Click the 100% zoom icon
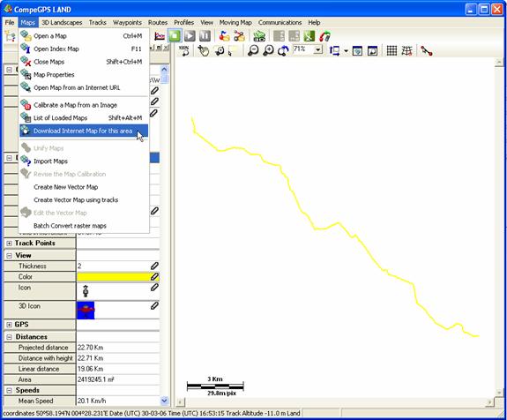Screen dimensions: 507x420 tap(184, 51)
